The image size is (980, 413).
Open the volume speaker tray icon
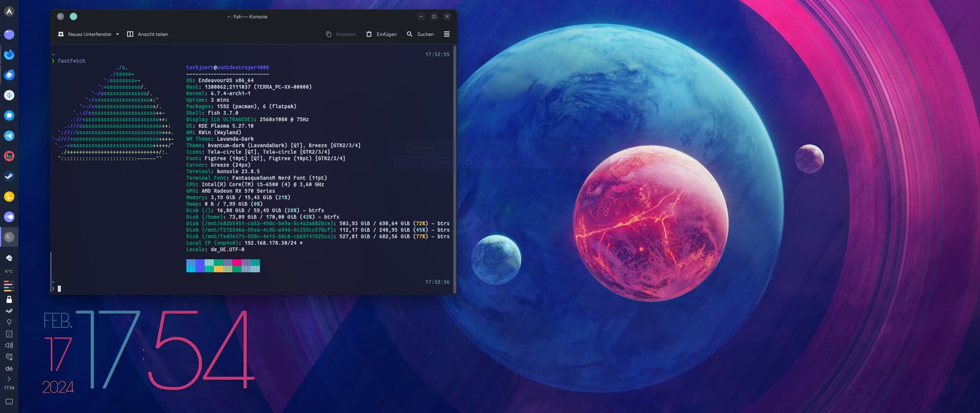click(9, 345)
